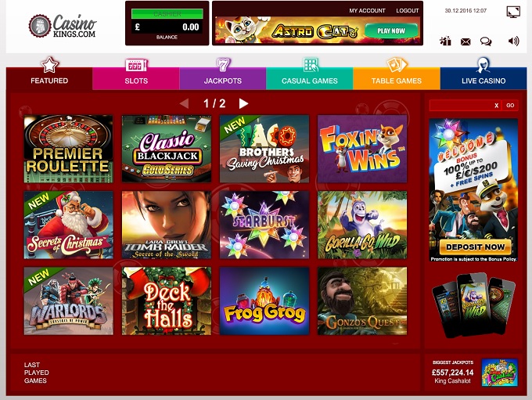Screen dimensions: 532x400
Task: Clear the search field with X
Action: (x=496, y=105)
